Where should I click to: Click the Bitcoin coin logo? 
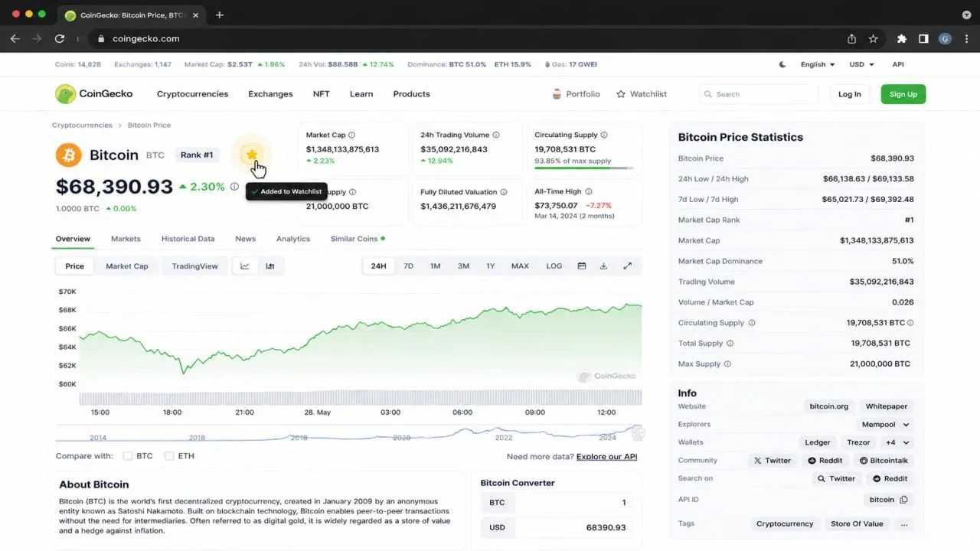pos(69,155)
